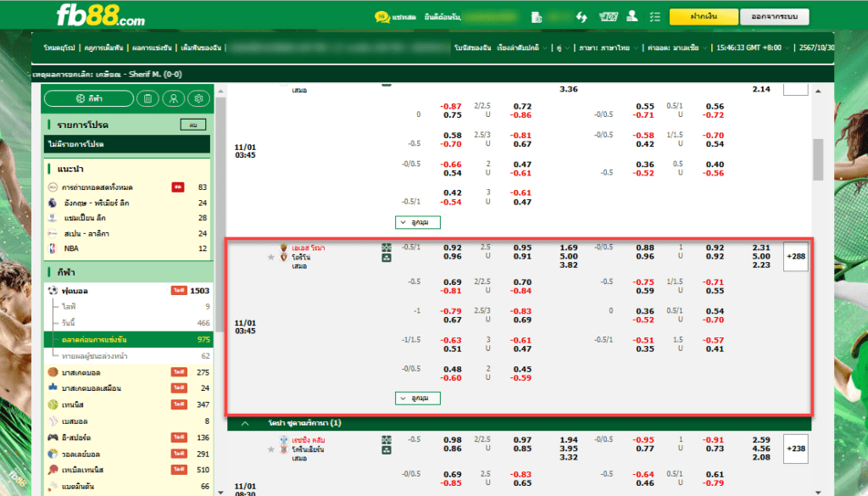Select วันนี้ under ฟุตบอล

129,323
